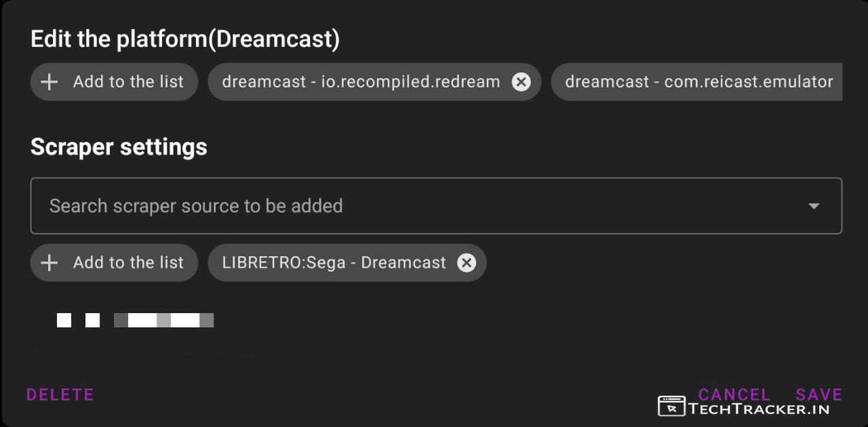The height and width of the screenshot is (427, 868).
Task: Select the dreamcast - io.recompiled.redream chip label
Action: 361,82
